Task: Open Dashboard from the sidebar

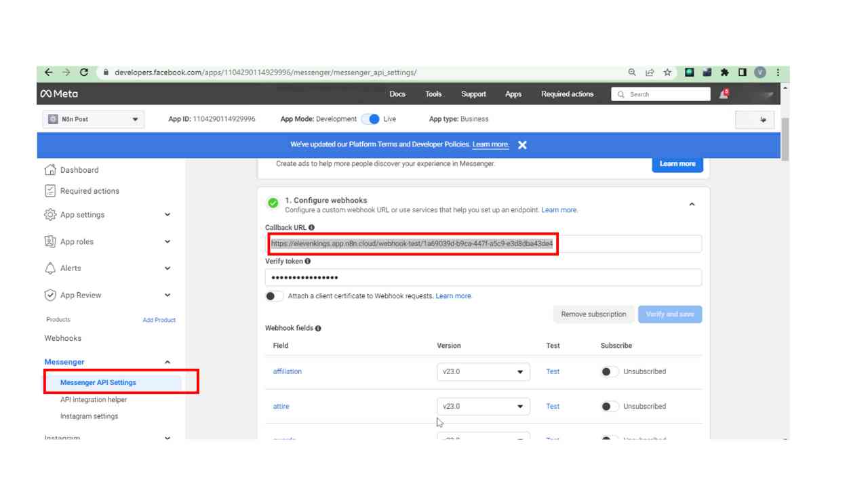Action: pyautogui.click(x=79, y=170)
